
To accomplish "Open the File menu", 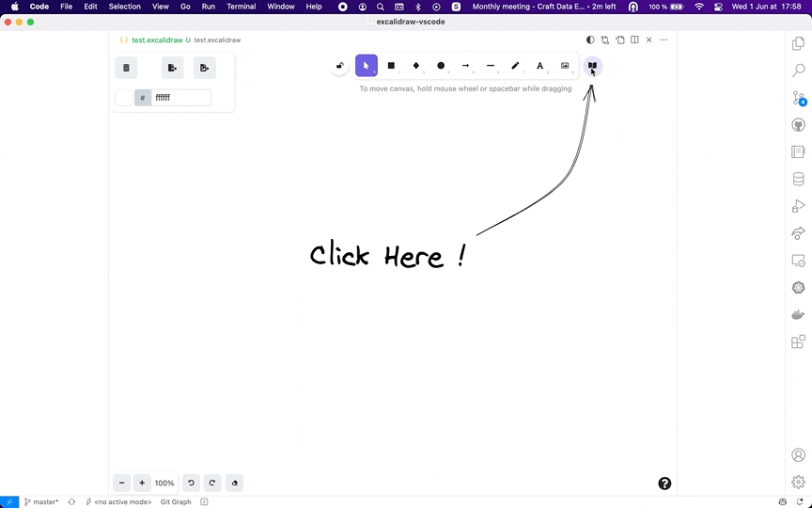I will (67, 7).
